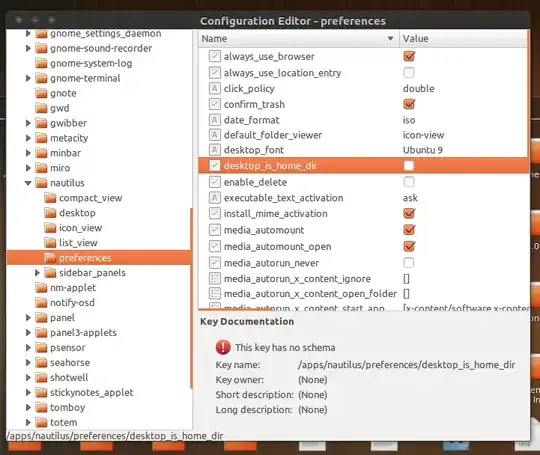Click the key name path in documentation
Screen dimensions: 540x455
[406, 365]
